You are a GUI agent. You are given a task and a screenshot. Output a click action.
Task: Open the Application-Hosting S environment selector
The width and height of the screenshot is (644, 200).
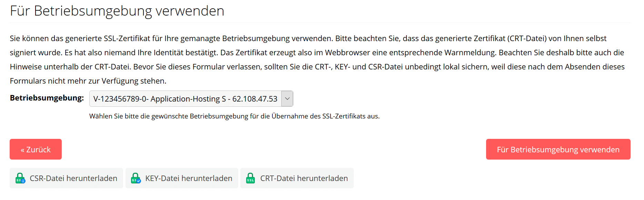pos(191,99)
